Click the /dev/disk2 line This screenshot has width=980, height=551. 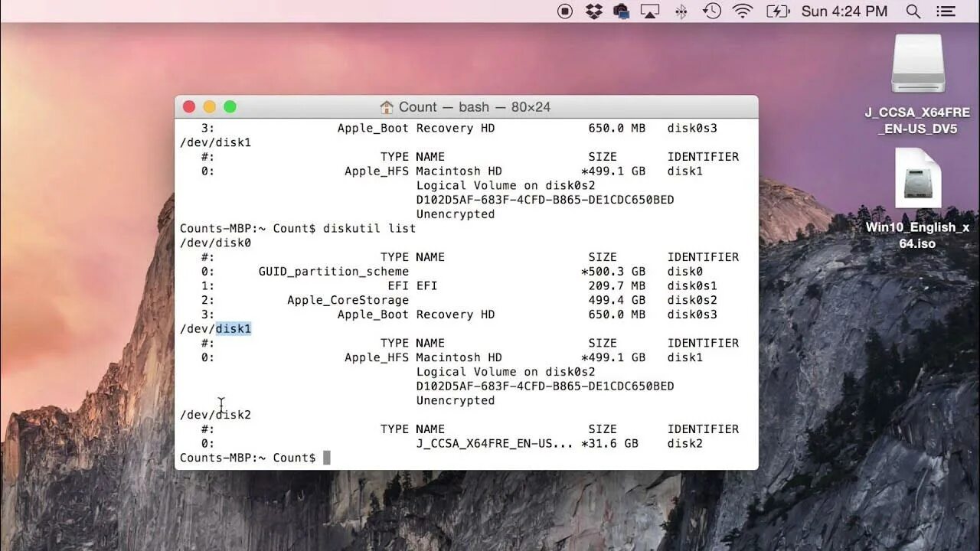[x=215, y=415]
